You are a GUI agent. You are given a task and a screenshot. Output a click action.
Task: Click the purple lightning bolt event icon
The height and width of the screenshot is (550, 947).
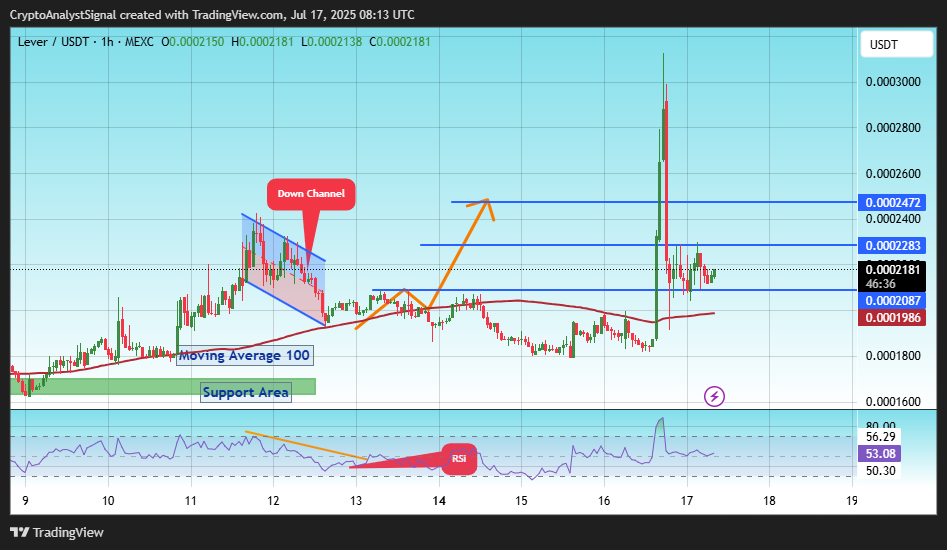[714, 397]
